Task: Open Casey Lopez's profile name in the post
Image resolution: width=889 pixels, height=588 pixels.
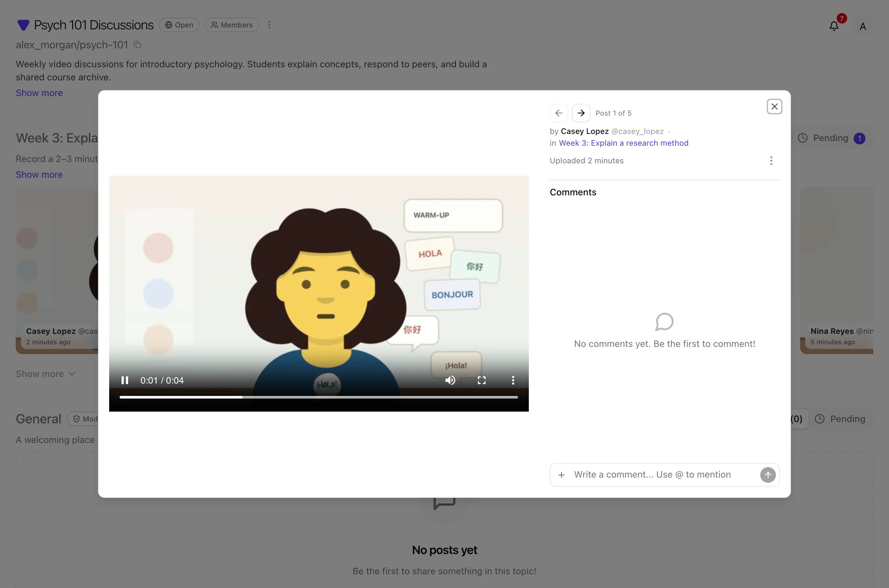Action: point(584,131)
